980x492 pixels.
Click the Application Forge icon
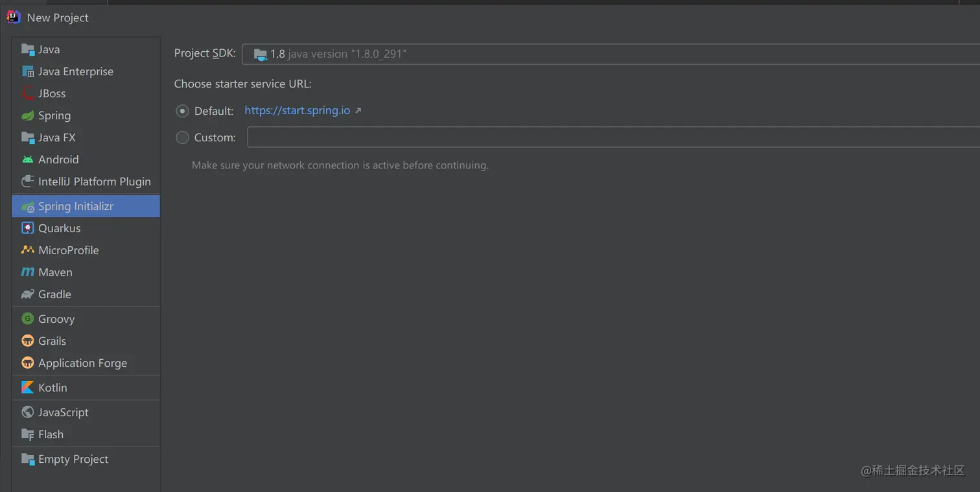[x=28, y=363]
